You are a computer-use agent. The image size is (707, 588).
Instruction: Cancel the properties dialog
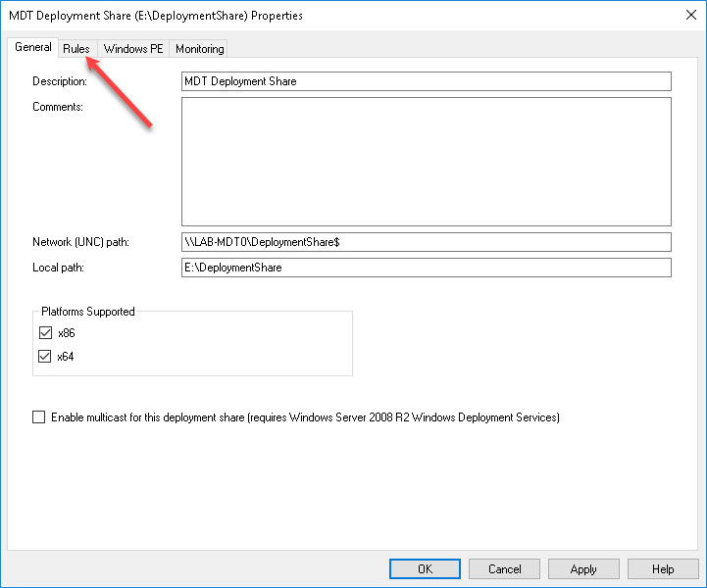(504, 569)
